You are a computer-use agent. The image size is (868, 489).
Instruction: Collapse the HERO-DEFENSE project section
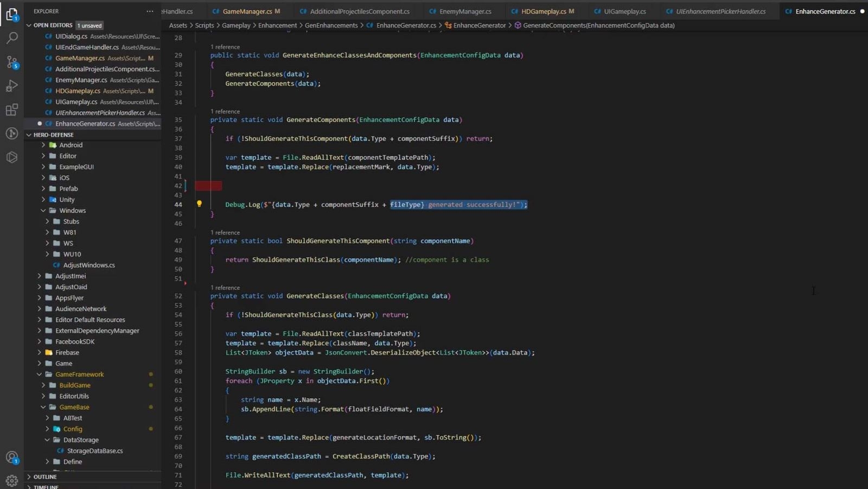click(29, 135)
